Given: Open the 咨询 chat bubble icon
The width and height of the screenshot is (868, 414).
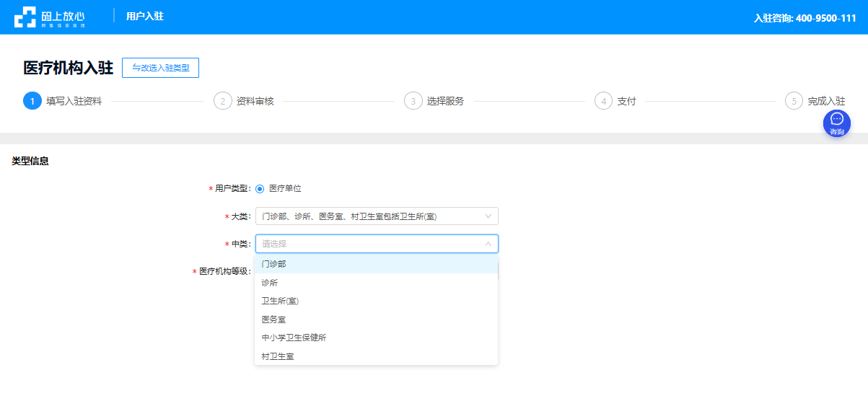Looking at the screenshot, I should [x=837, y=123].
